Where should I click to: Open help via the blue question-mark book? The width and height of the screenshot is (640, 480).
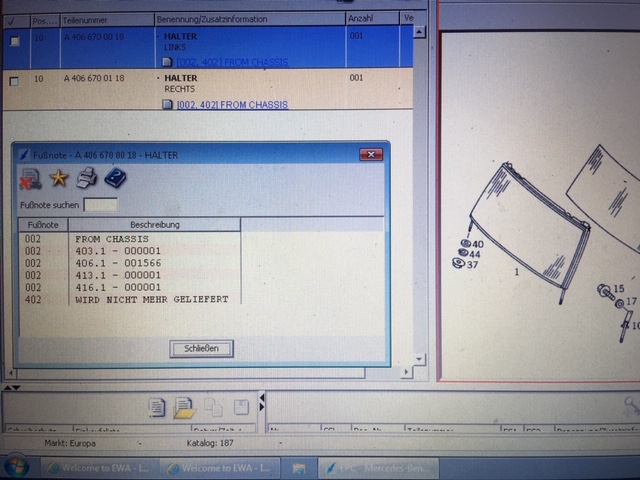click(x=116, y=178)
